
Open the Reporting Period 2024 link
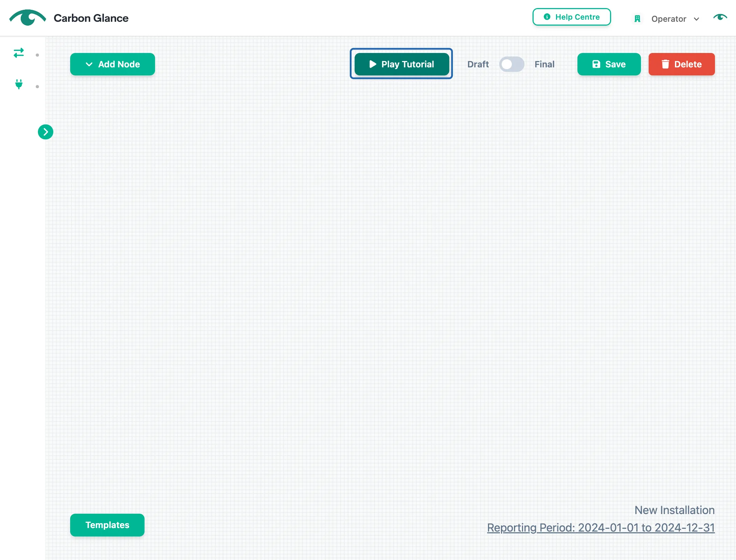[x=601, y=527]
